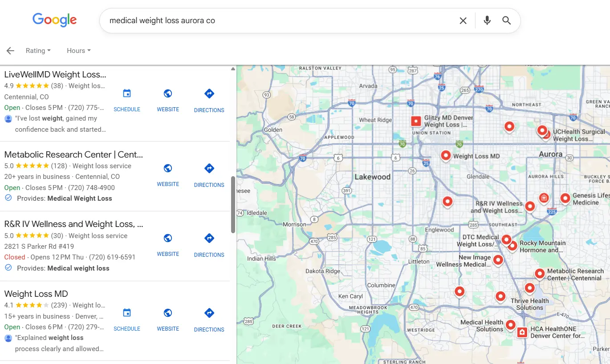Screen dimensions: 610x364
Task: Open the LiveWellMD Weight Loss listing title
Action: pos(55,74)
